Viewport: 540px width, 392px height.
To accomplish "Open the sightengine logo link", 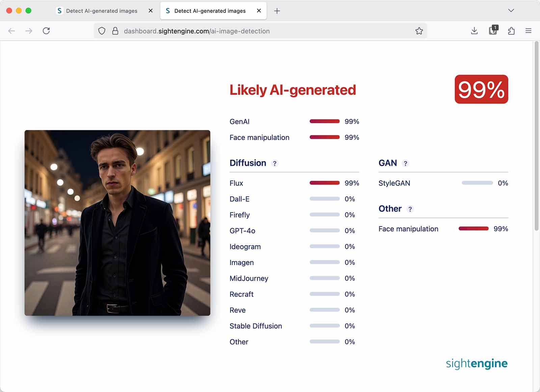I will click(477, 364).
